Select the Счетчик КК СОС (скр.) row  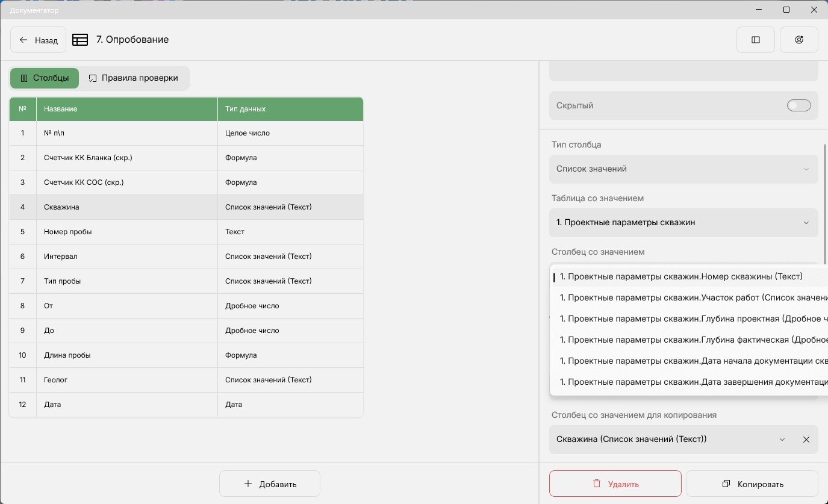point(186,182)
